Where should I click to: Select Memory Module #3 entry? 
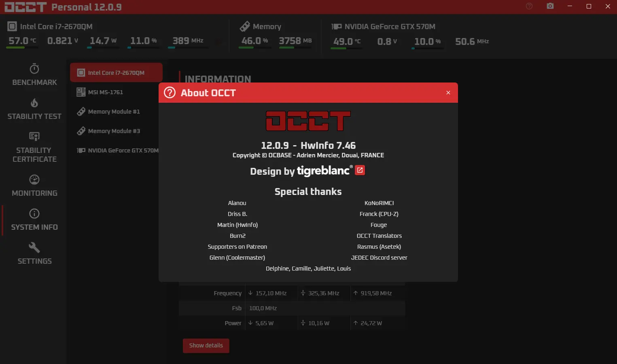pos(116,131)
